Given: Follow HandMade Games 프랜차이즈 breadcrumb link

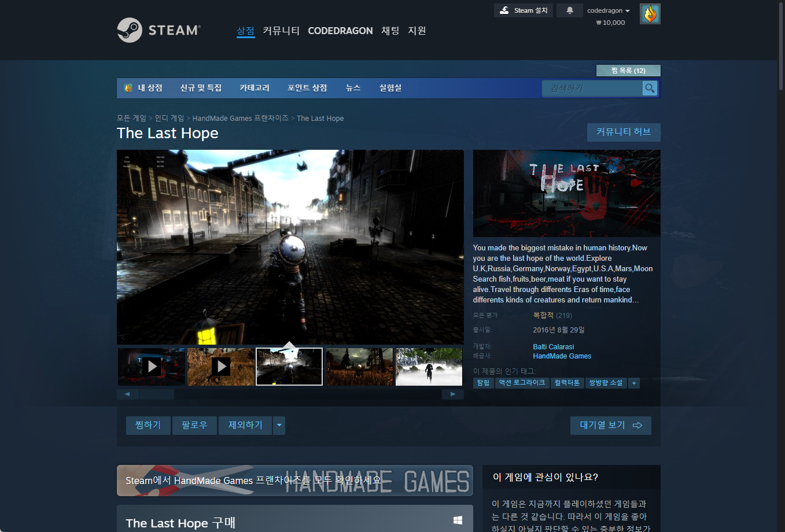Looking at the screenshot, I should click(x=241, y=118).
